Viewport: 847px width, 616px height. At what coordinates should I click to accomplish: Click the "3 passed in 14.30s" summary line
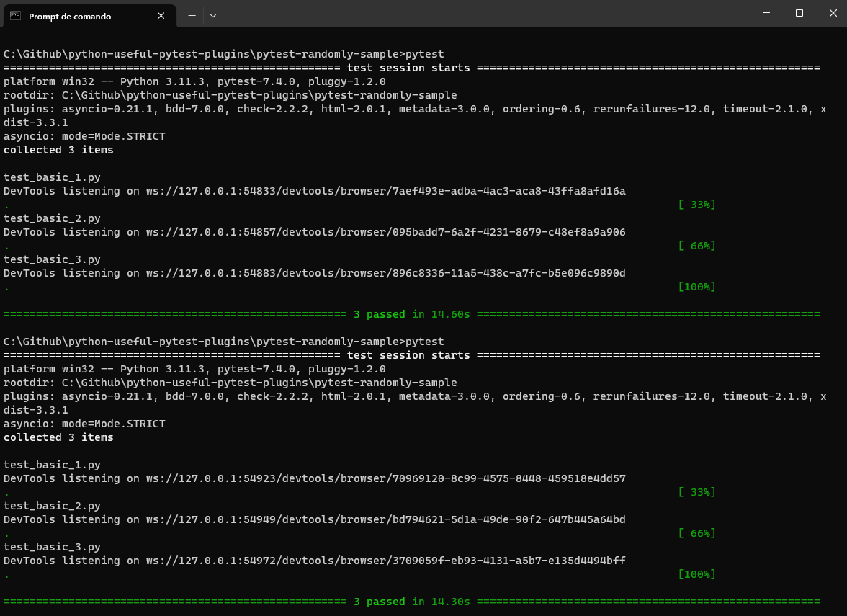coord(410,601)
